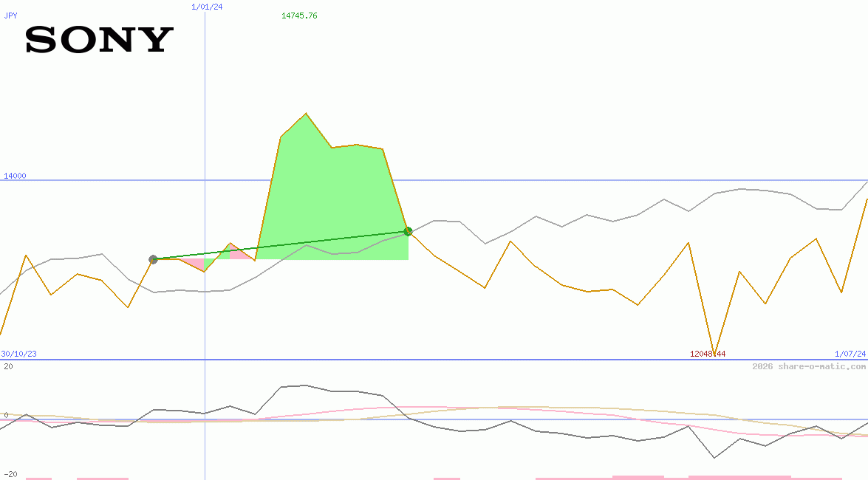868x480 pixels.
Task: Click the 14000 price level label
Action: tap(15, 176)
